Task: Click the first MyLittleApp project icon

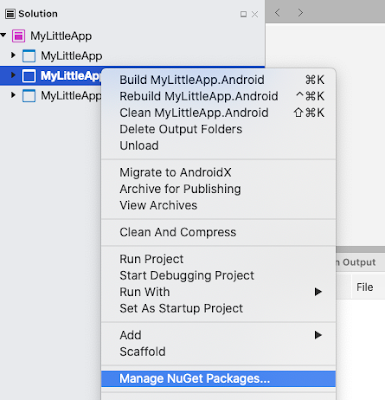Action: [x=29, y=56]
